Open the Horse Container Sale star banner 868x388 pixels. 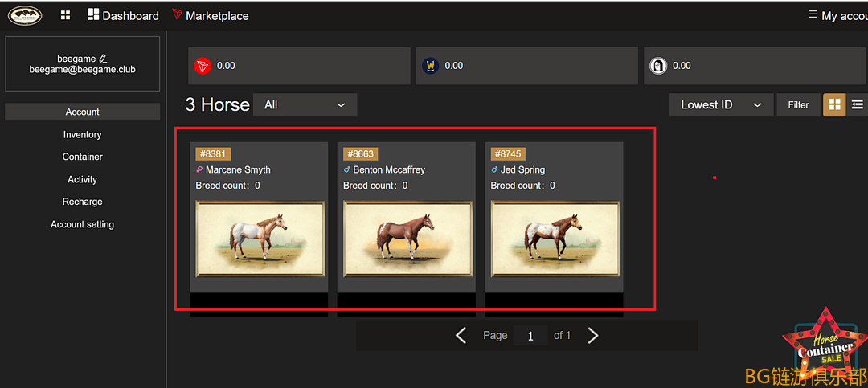coord(825,342)
